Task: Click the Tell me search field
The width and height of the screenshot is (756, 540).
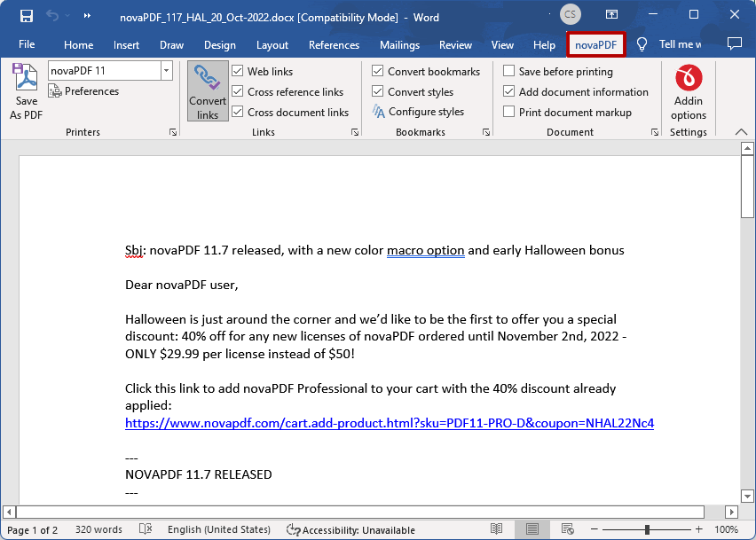Action: 681,44
